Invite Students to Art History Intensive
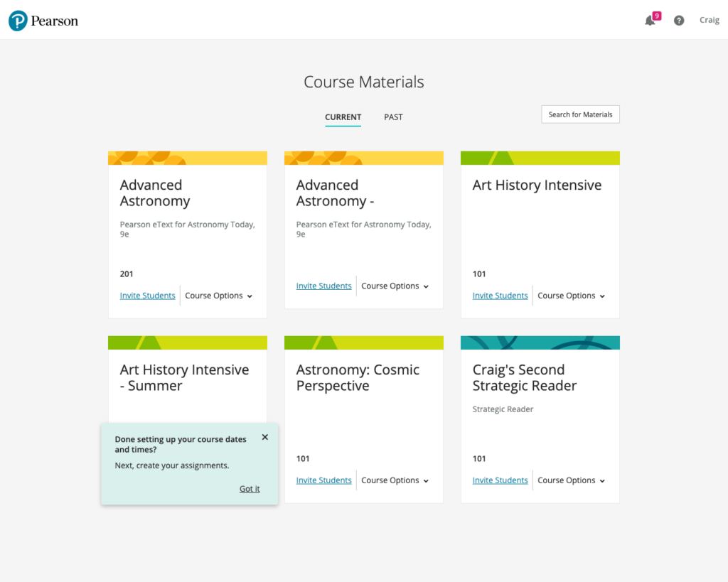The image size is (728, 582). [500, 296]
